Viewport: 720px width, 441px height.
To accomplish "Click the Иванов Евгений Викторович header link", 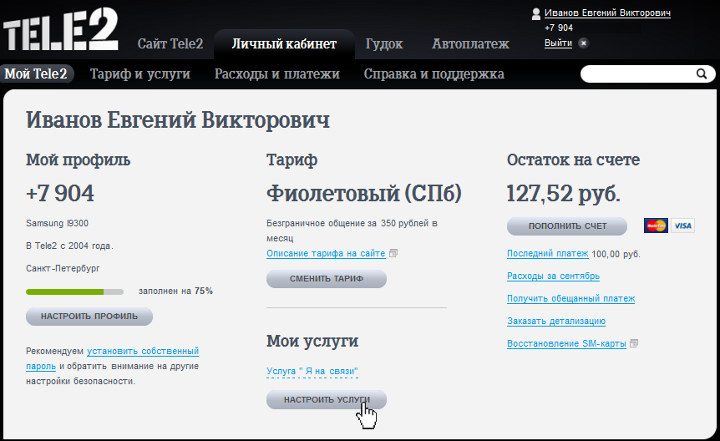I will point(608,13).
